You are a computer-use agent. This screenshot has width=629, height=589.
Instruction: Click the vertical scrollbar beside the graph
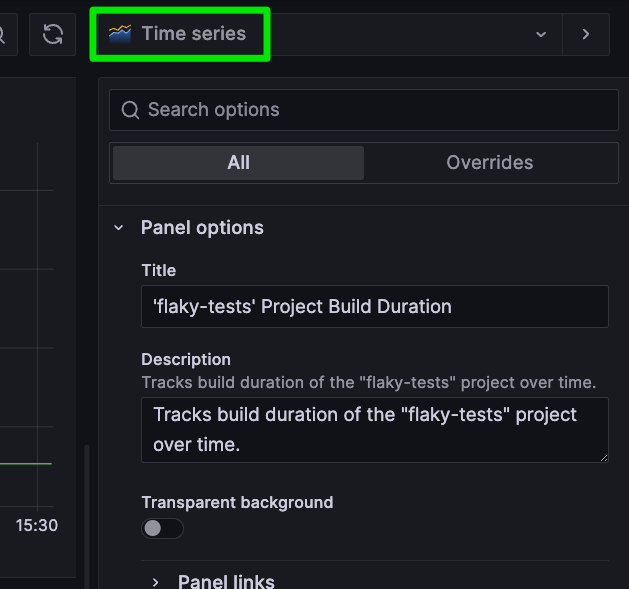(x=86, y=516)
